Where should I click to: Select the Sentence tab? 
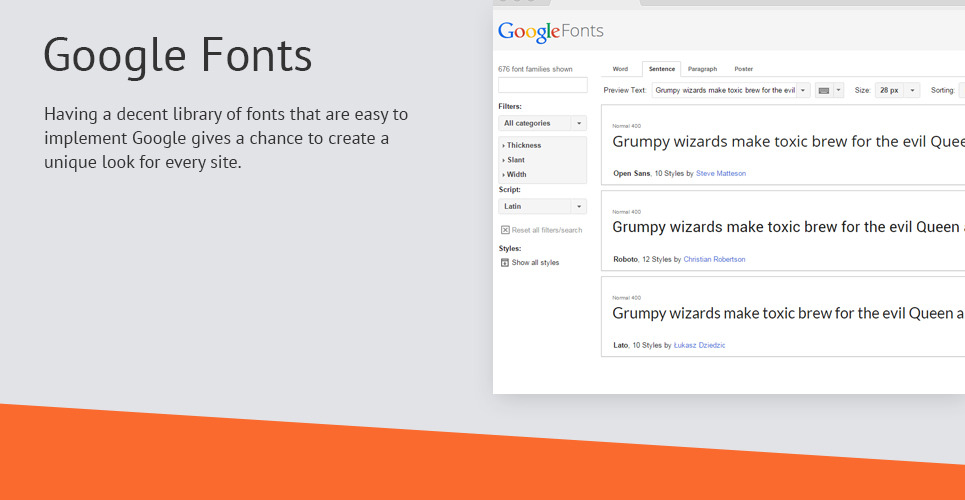(661, 69)
